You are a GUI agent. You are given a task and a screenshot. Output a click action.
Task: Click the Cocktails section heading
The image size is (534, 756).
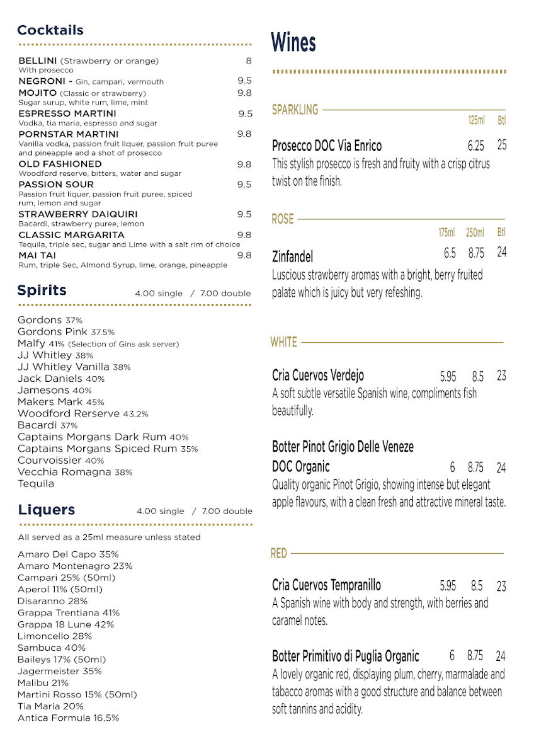50,30
